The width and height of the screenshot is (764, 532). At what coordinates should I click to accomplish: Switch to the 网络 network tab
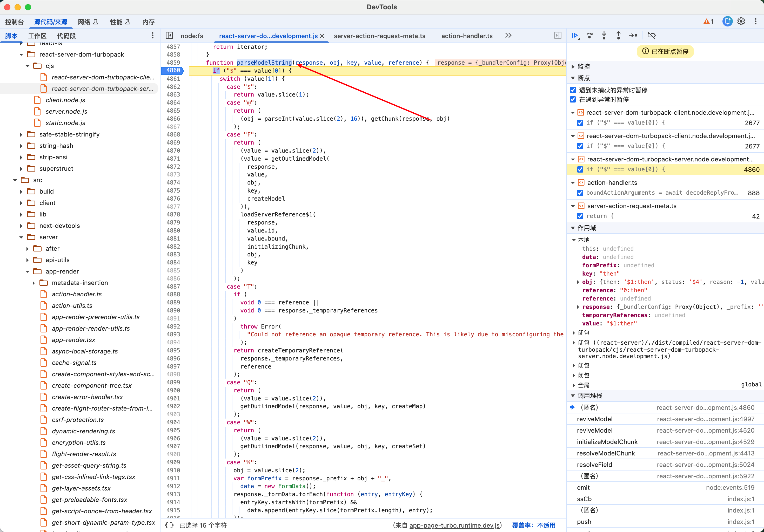(84, 22)
